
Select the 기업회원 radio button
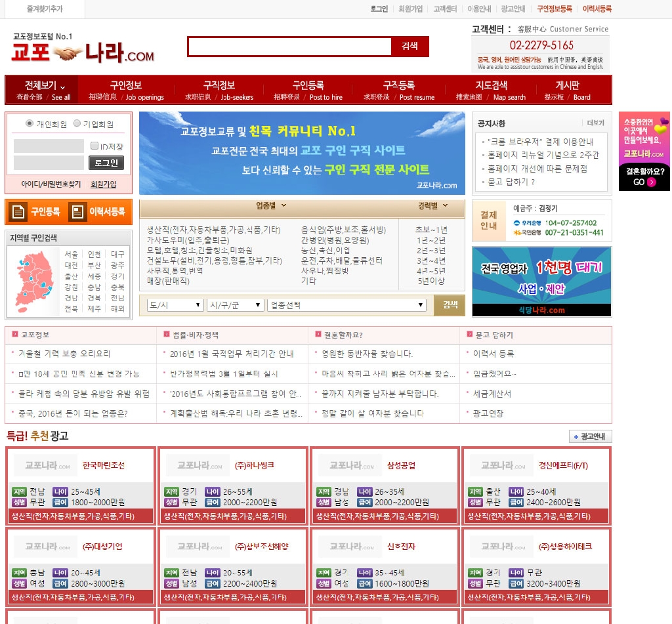[x=77, y=124]
